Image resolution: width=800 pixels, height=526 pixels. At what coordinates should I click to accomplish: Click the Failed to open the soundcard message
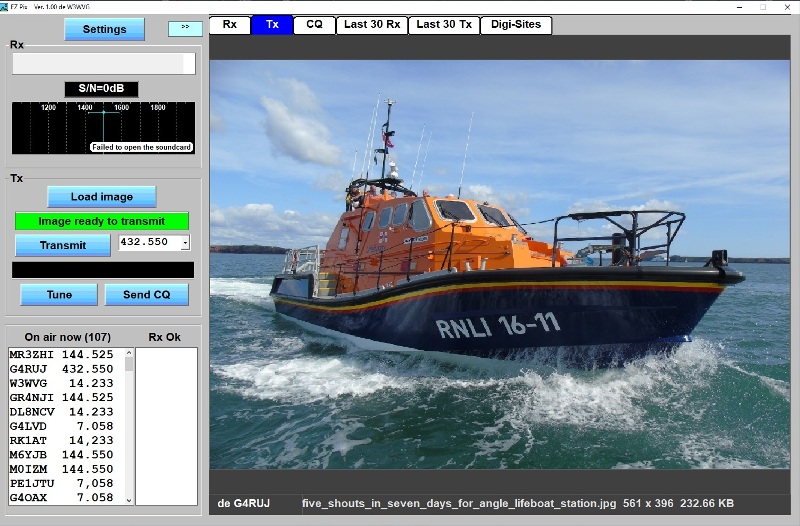point(141,147)
